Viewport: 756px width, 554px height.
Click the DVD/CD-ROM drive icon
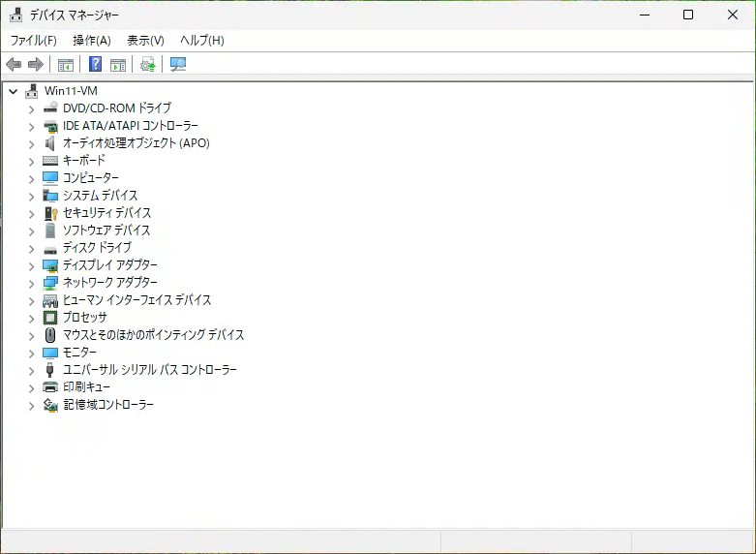[x=50, y=108]
